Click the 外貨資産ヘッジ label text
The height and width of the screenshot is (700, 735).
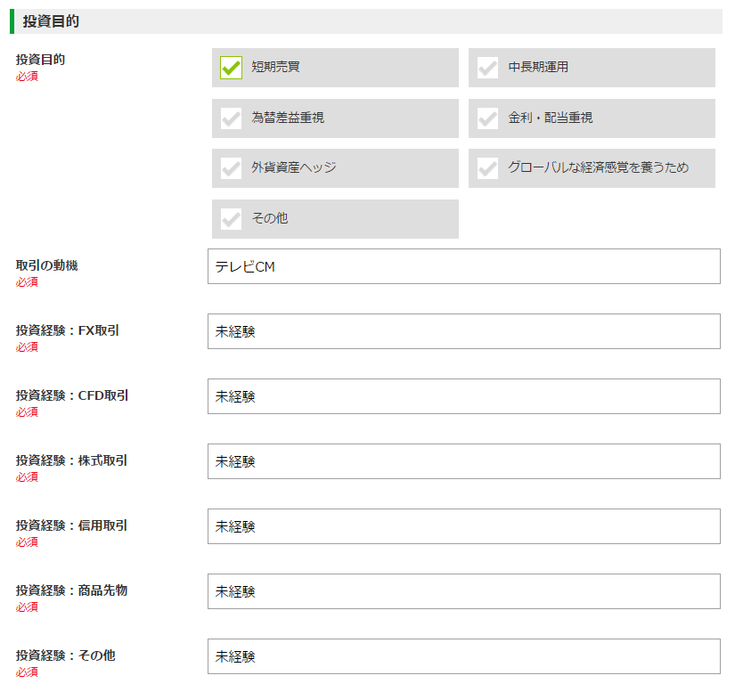(294, 167)
